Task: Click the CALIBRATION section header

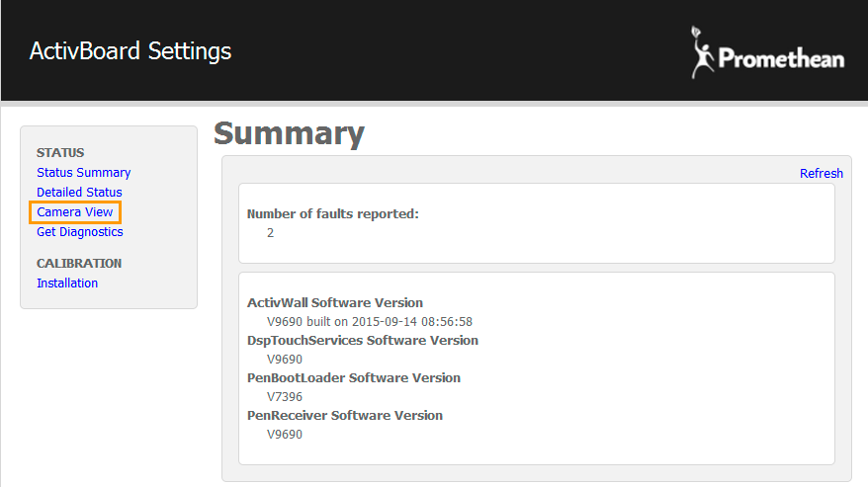Action: 79,264
